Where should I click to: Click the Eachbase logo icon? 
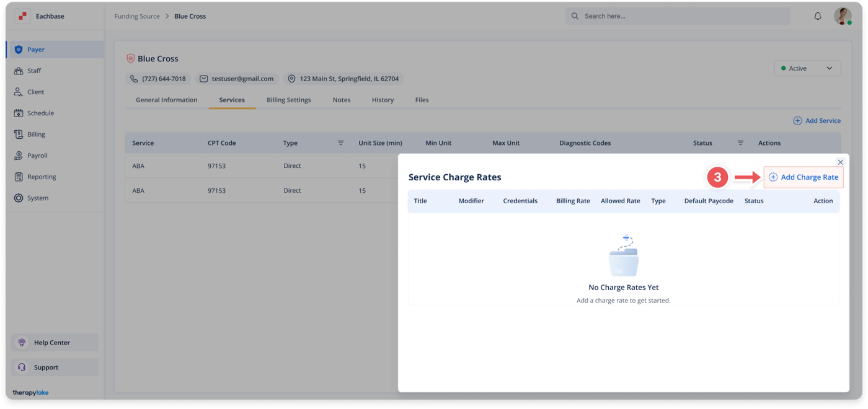22,16
